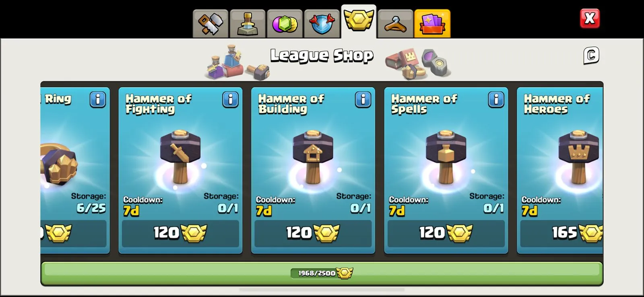This screenshot has height=297, width=644.
Task: Click the league medals progress bar
Action: (322, 274)
